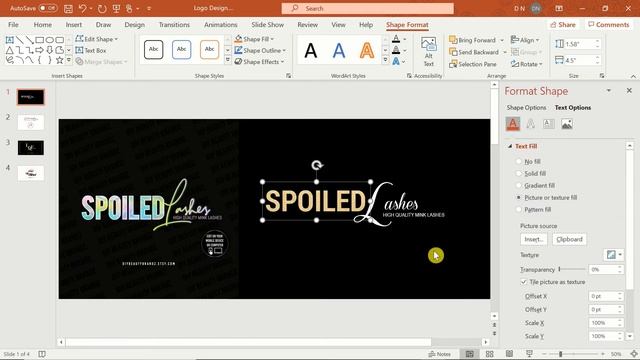Pick the oval shape in shapes gallery

coord(49,40)
